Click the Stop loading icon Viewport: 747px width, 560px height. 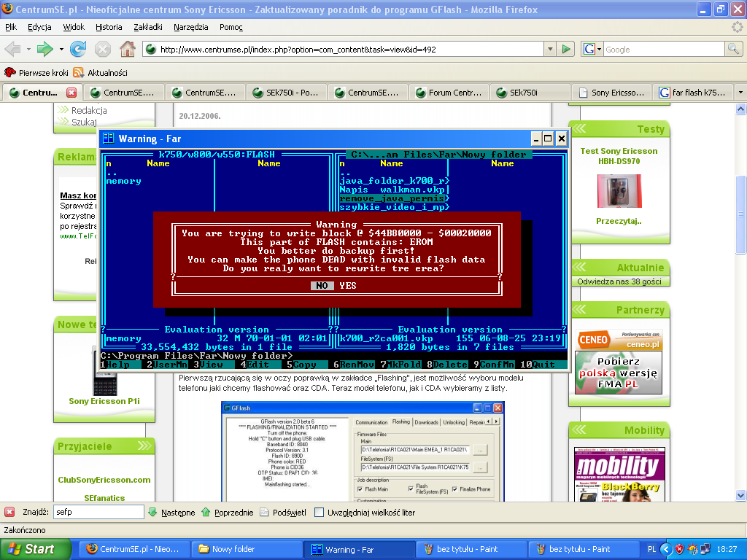[102, 49]
